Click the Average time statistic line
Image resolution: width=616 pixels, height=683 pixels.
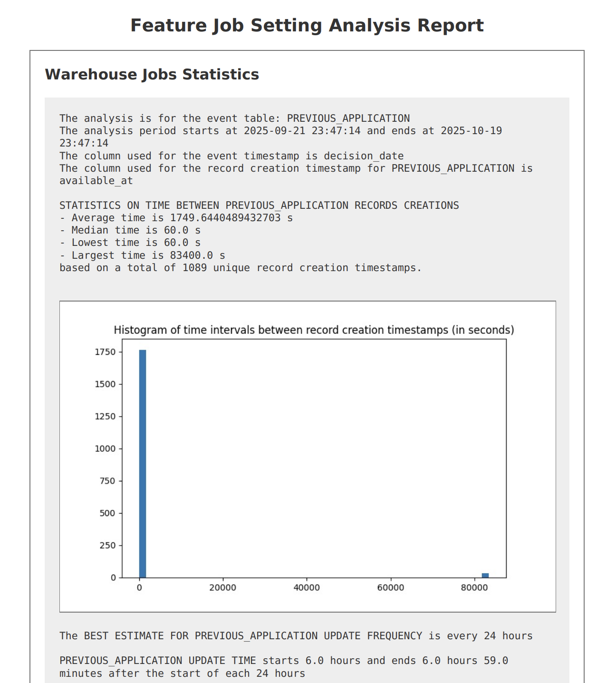tap(176, 218)
